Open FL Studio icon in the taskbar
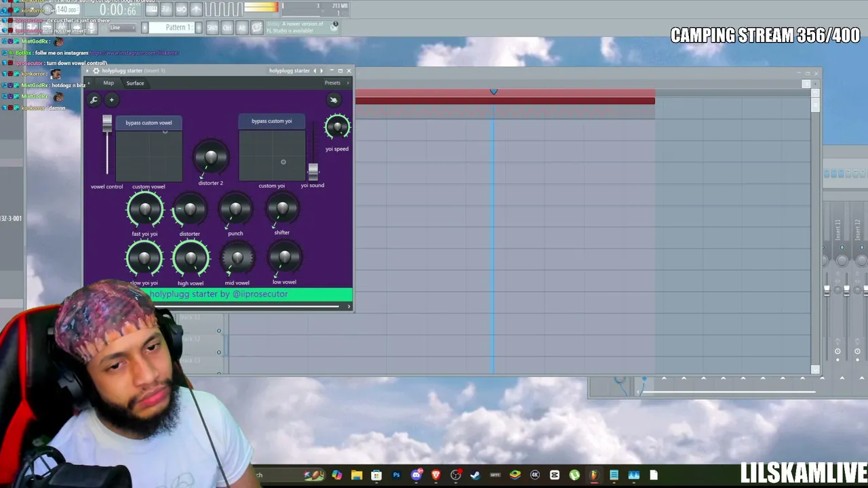 [x=594, y=475]
